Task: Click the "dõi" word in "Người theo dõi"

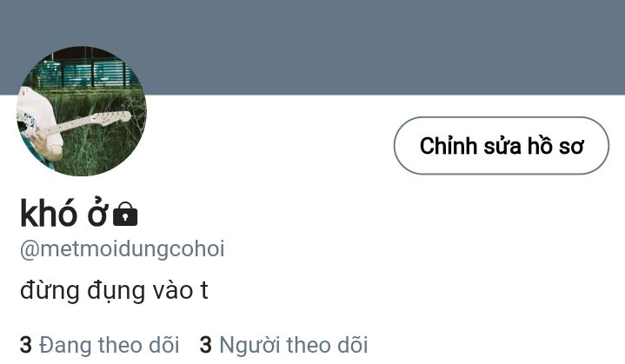Action: point(353,345)
